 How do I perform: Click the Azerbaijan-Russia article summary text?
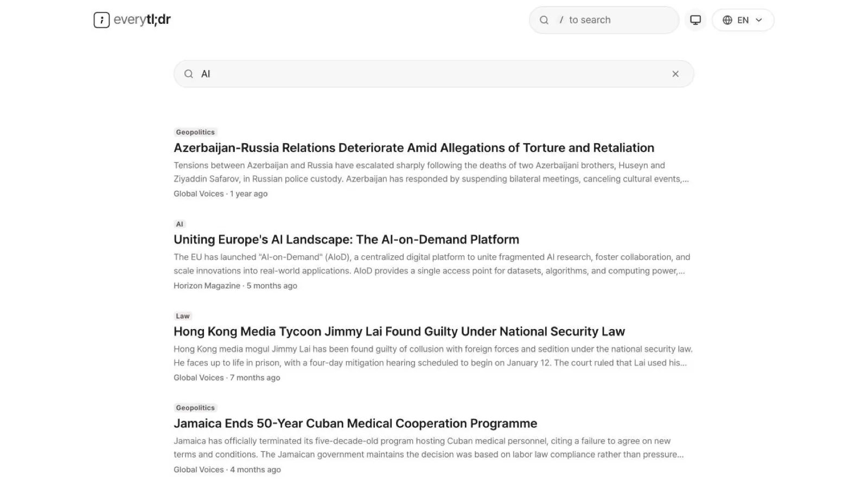(x=431, y=172)
